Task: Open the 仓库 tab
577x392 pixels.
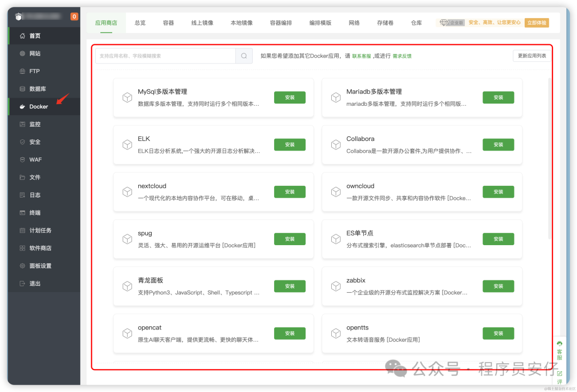Action: pyautogui.click(x=417, y=23)
